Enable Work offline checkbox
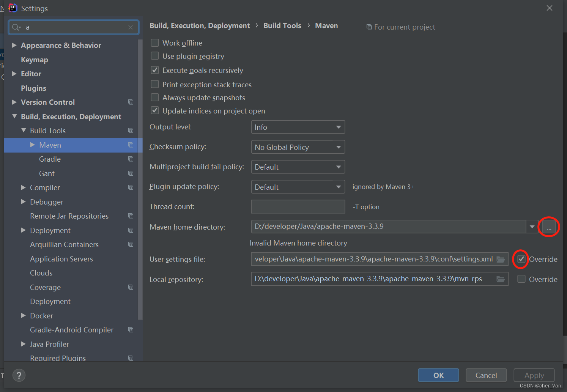Image resolution: width=567 pixels, height=392 pixels. coord(155,43)
